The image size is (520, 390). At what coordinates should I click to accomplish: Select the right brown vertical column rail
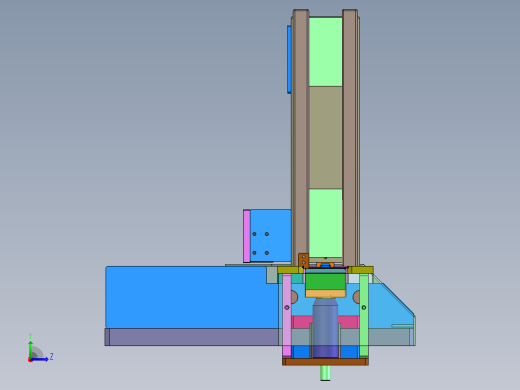point(350,137)
